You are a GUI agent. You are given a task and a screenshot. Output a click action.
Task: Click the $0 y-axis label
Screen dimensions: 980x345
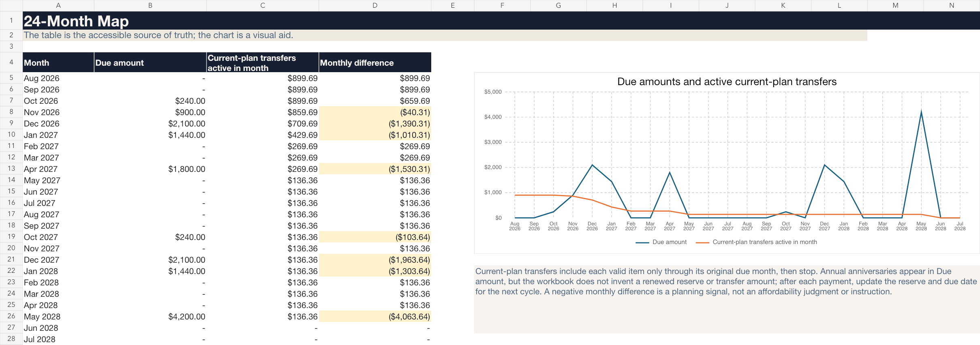pos(499,218)
